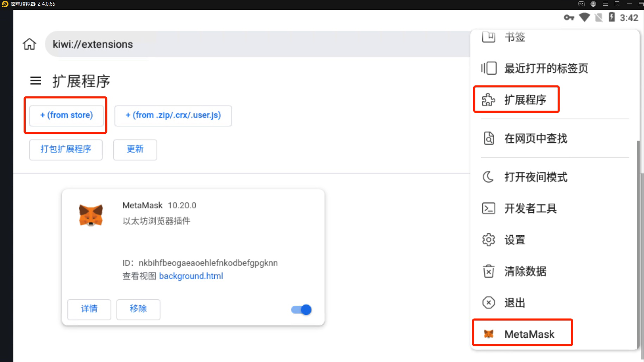The height and width of the screenshot is (362, 644).
Task: Click the 3:42 clock in status bar
Action: click(629, 18)
